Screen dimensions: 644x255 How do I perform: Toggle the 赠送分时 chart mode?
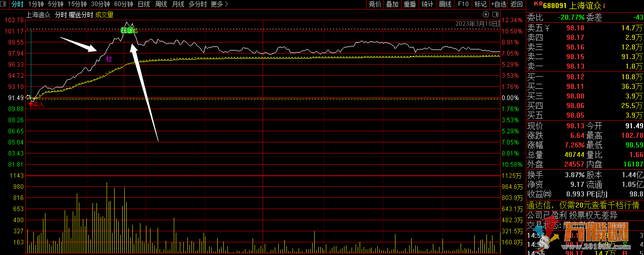point(81,15)
